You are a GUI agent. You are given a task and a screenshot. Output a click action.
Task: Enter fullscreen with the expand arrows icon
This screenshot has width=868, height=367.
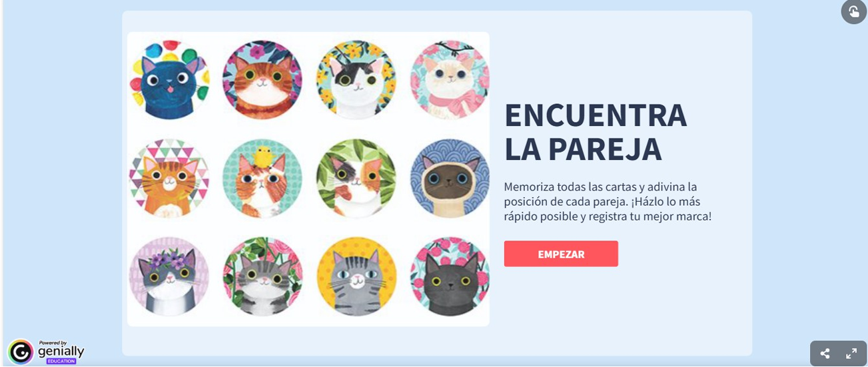pos(851,354)
